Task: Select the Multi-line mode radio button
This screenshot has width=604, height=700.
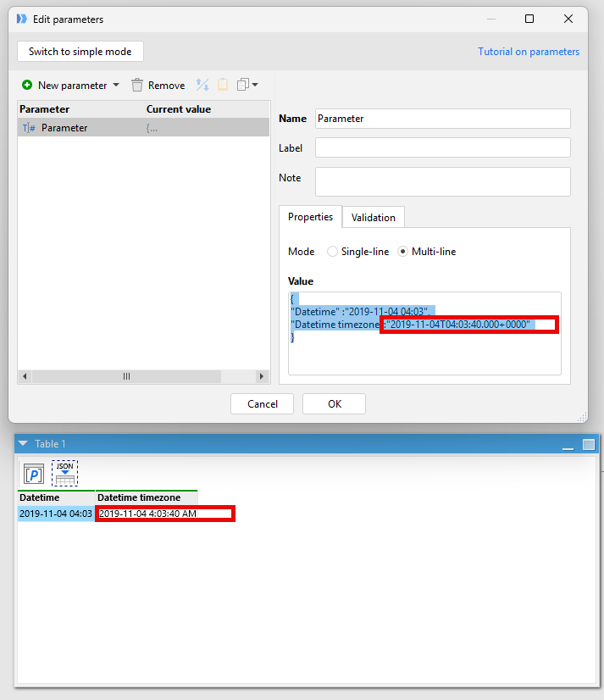Action: click(403, 252)
